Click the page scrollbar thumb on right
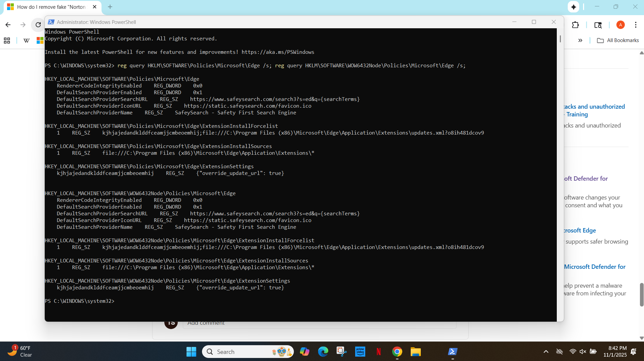644x361 pixels. click(x=641, y=295)
